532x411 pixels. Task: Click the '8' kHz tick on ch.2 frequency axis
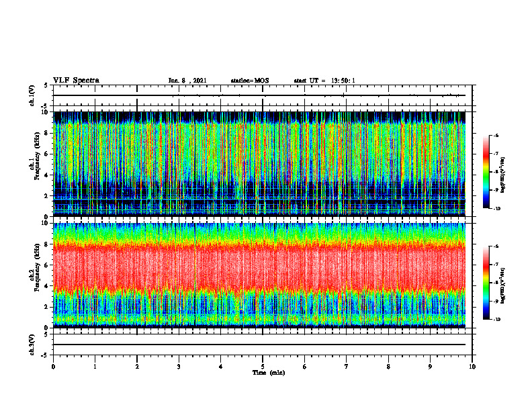[x=48, y=244]
